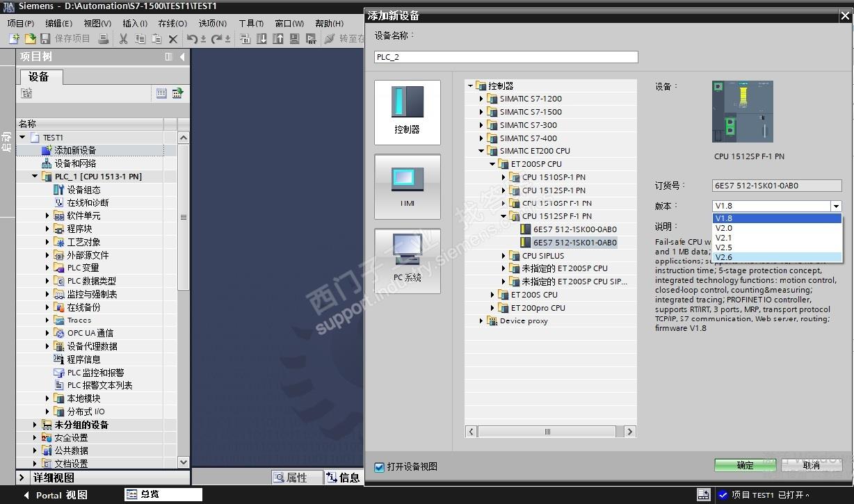Confirm with the OK (确定) button
This screenshot has height=504, width=854.
[x=745, y=465]
